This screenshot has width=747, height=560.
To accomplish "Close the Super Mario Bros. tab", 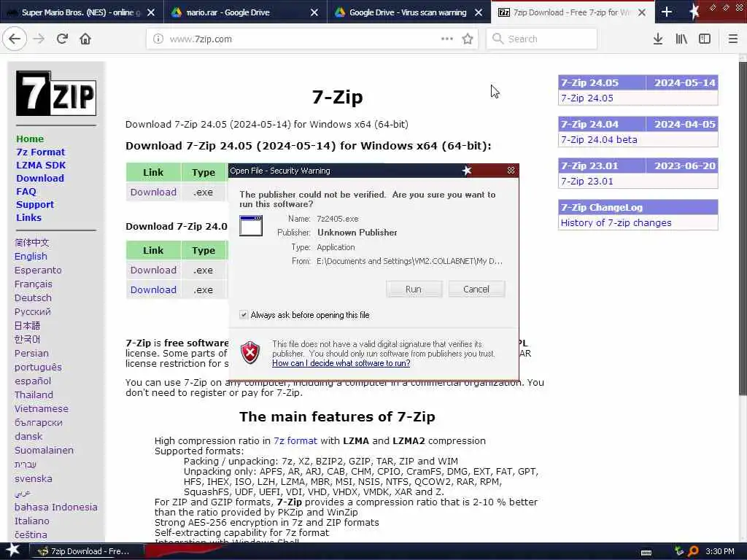I will 151,12.
